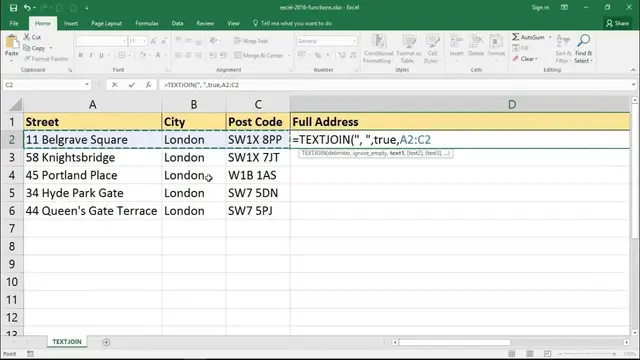Toggle Bold formatting
The height and width of the screenshot is (360, 640).
pos(81,55)
